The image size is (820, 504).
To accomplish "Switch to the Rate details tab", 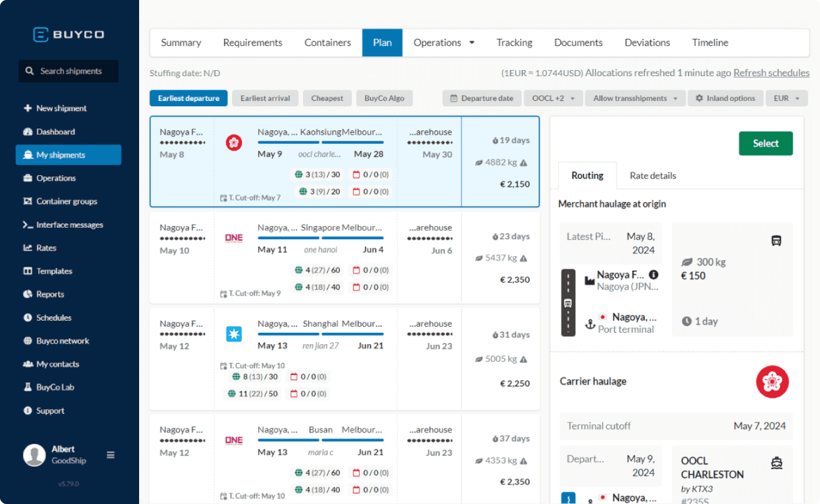I will 652,175.
